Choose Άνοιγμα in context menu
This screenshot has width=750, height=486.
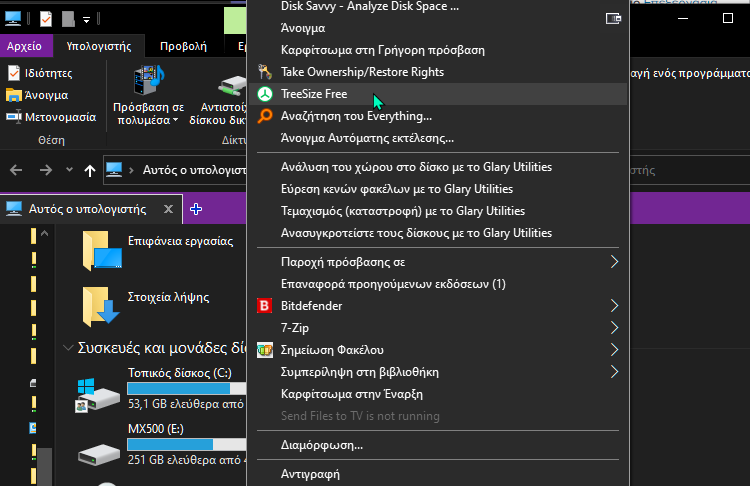tap(438, 28)
